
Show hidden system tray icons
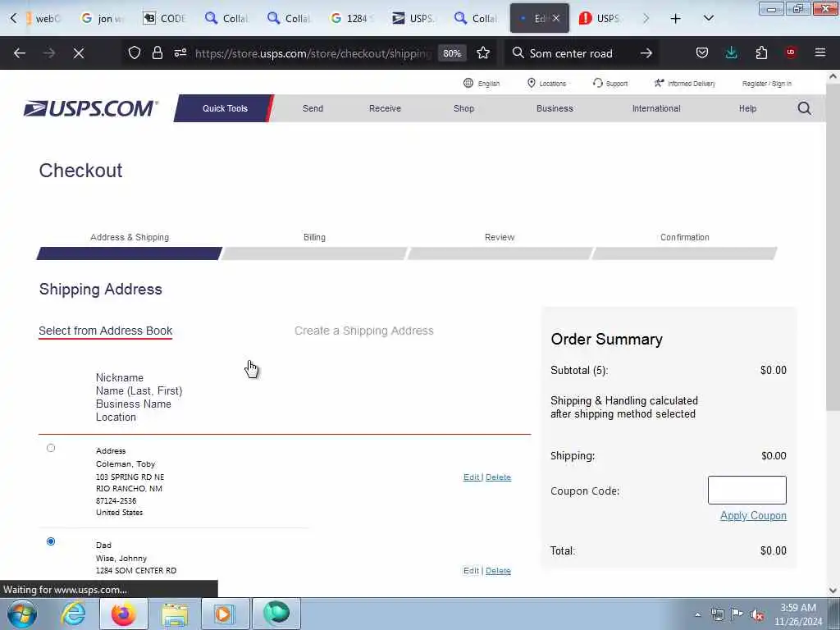point(697,615)
